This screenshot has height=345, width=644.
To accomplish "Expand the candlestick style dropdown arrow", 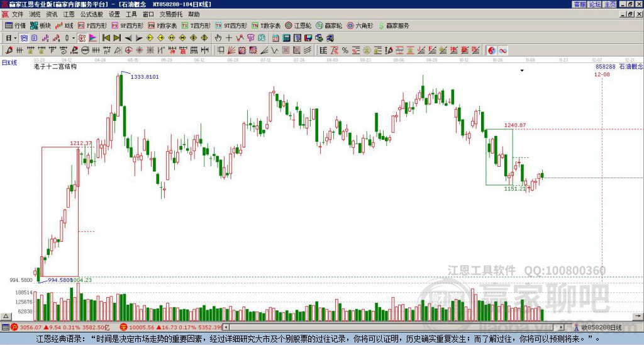I will coord(74,38).
